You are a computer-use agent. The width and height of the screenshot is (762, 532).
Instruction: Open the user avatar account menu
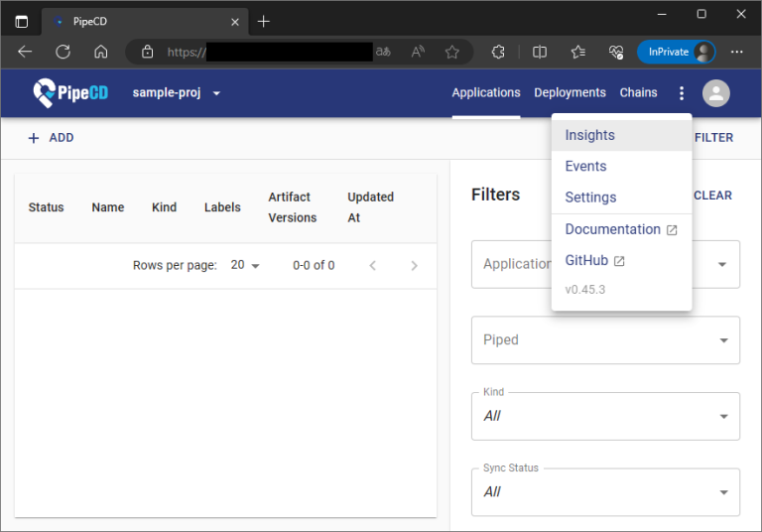[715, 93]
